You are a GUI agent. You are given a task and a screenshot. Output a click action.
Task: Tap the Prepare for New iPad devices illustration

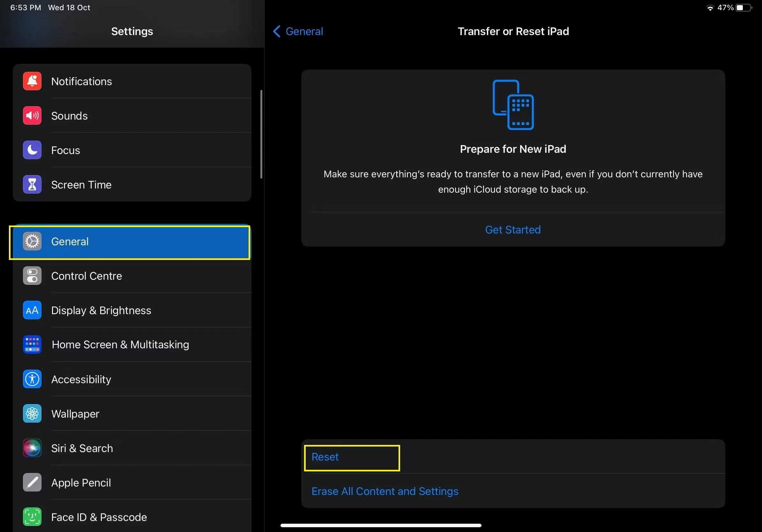(x=513, y=105)
